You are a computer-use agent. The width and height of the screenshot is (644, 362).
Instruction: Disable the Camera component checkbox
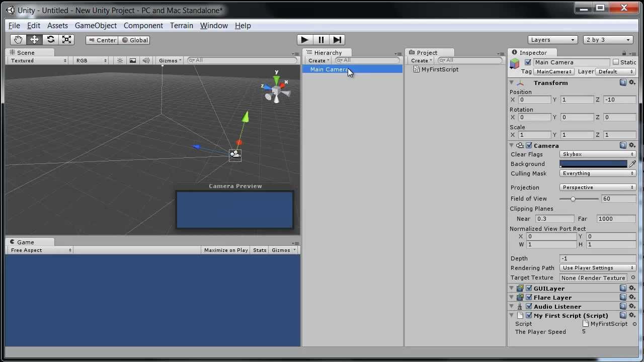pos(529,145)
